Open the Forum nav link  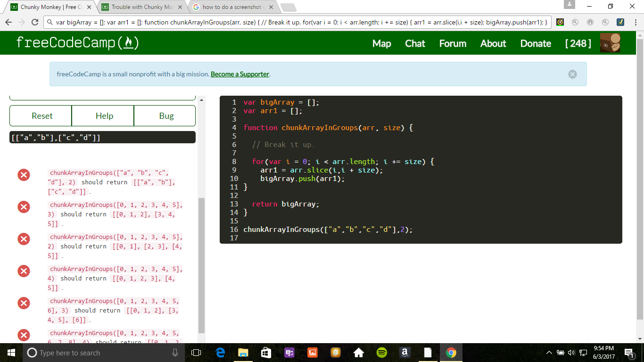(453, 43)
